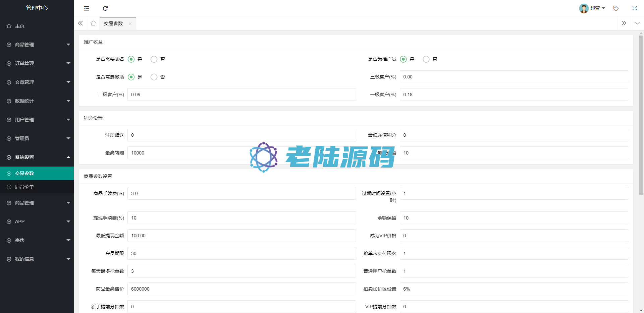Expand the 订单管理 sidebar menu
This screenshot has height=313, width=644.
37,63
